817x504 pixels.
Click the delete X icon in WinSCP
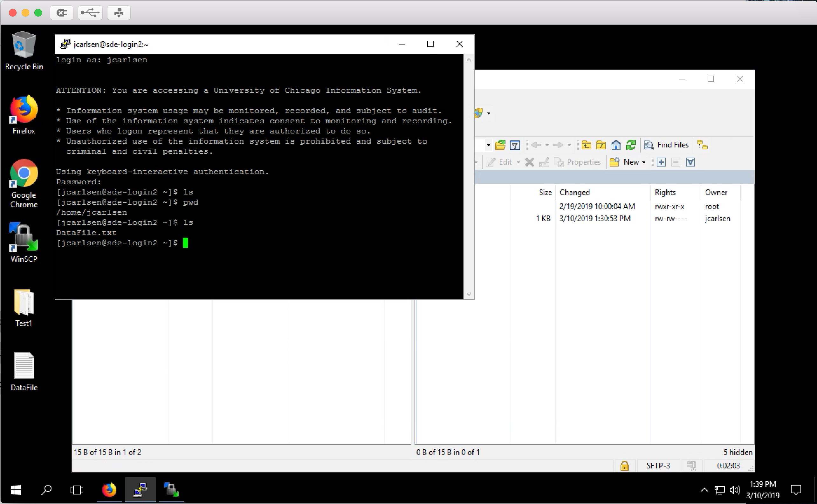pyautogui.click(x=530, y=162)
